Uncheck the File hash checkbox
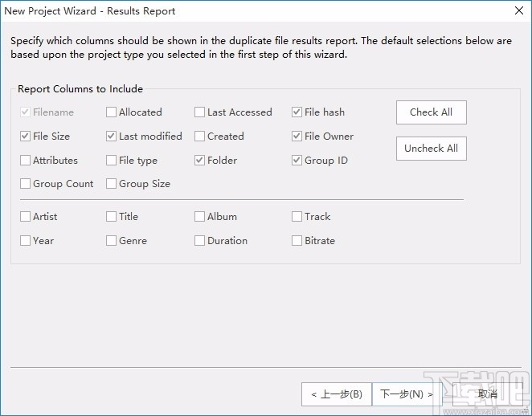This screenshot has width=532, height=416. (x=297, y=112)
